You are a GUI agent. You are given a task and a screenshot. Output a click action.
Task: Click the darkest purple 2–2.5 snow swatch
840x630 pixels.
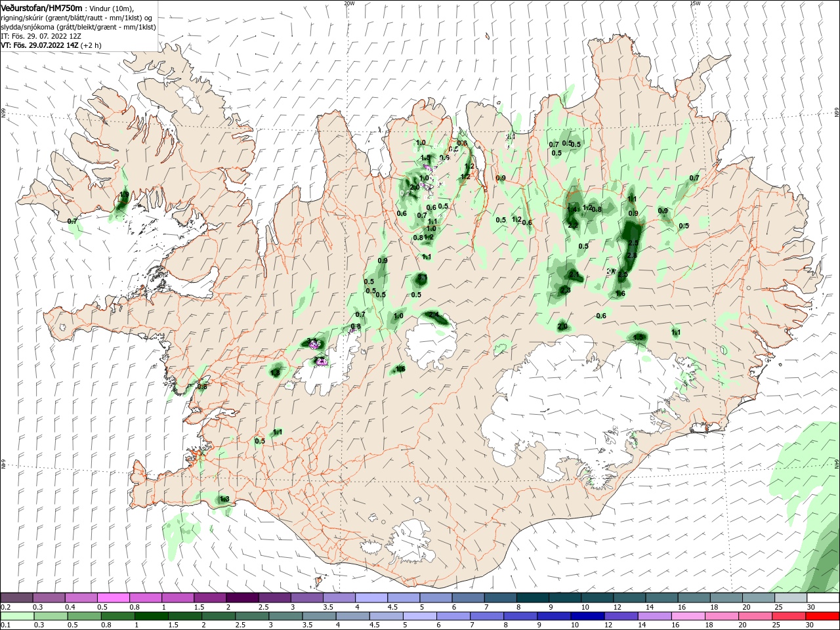pyautogui.click(x=242, y=598)
